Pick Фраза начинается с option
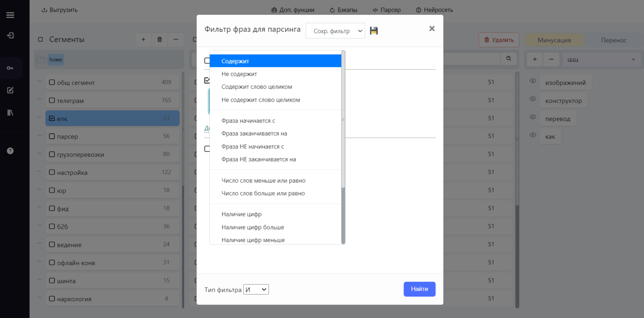Screen dimensions: 644x318 pyautogui.click(x=275, y=121)
